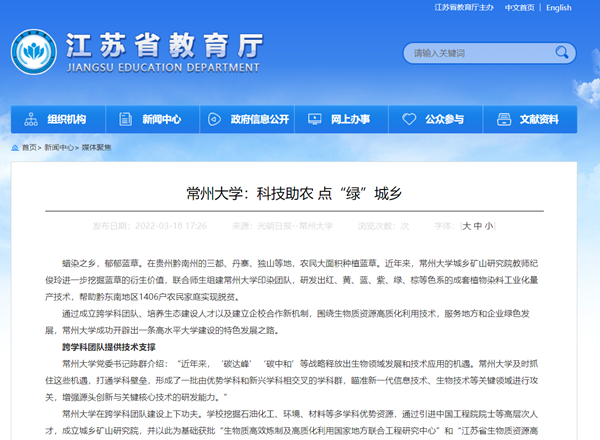Click the 网上办事 monitor icon
The image size is (600, 440).
click(x=313, y=119)
